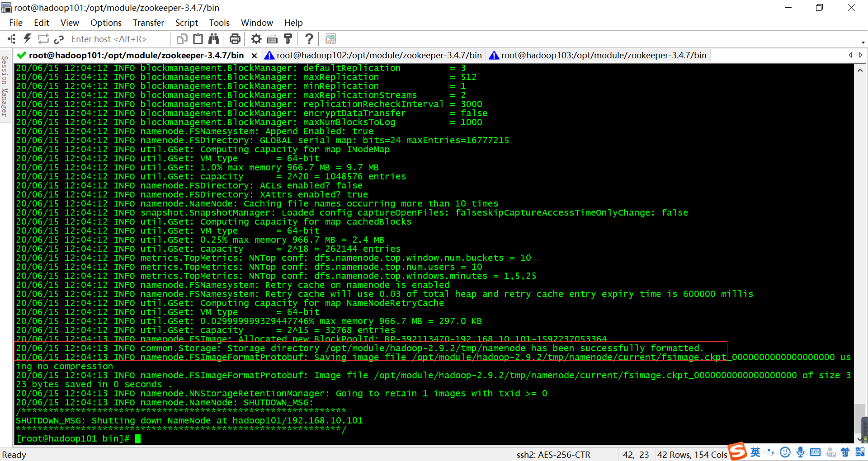This screenshot has width=868, height=461.
Task: Click the terminal scrollbar up arrow
Action: tap(860, 70)
